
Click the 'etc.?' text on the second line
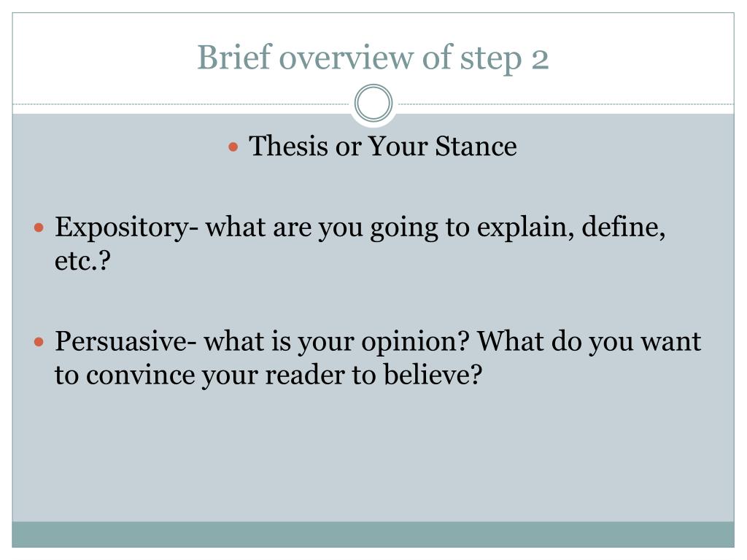82,260
